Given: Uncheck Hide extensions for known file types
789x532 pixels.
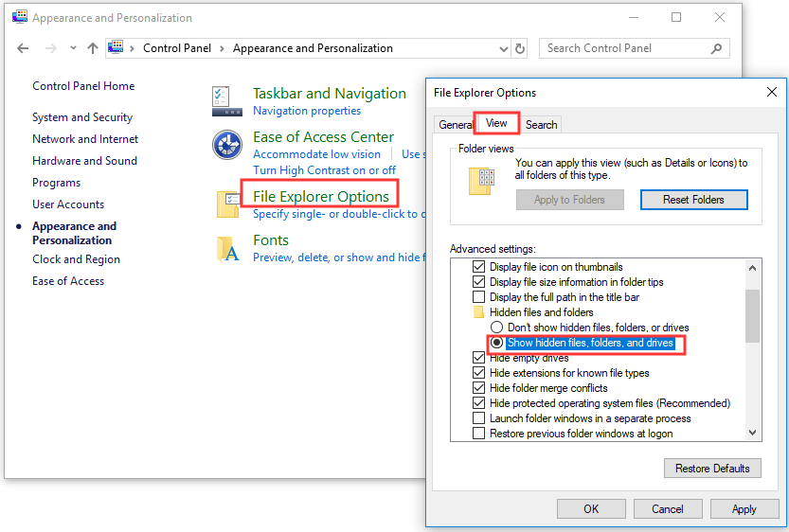Looking at the screenshot, I should tap(479, 373).
